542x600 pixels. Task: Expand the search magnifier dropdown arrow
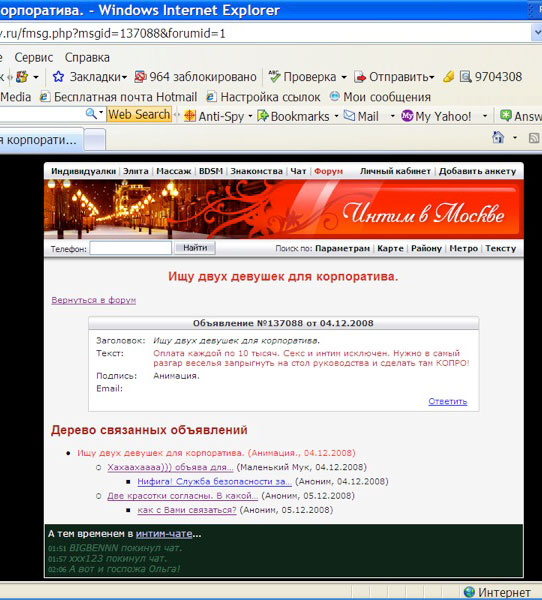click(x=101, y=113)
